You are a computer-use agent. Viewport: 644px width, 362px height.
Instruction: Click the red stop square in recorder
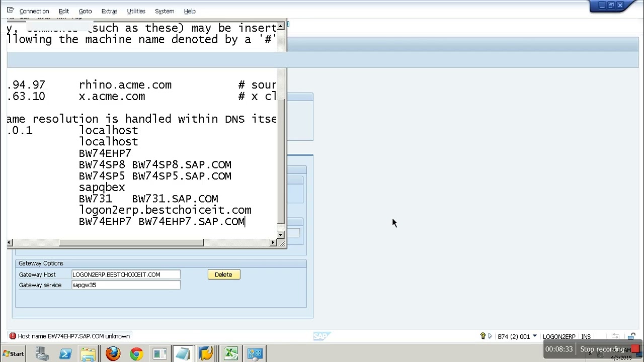tap(635, 348)
